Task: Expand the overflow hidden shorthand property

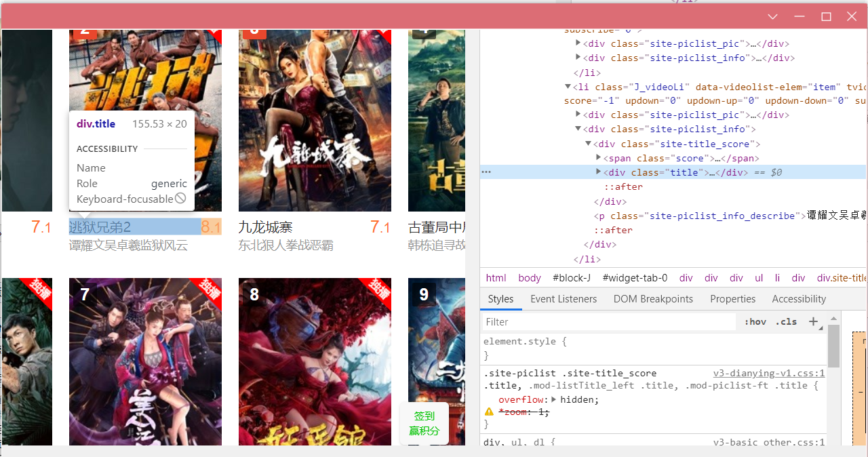Action: pos(554,399)
